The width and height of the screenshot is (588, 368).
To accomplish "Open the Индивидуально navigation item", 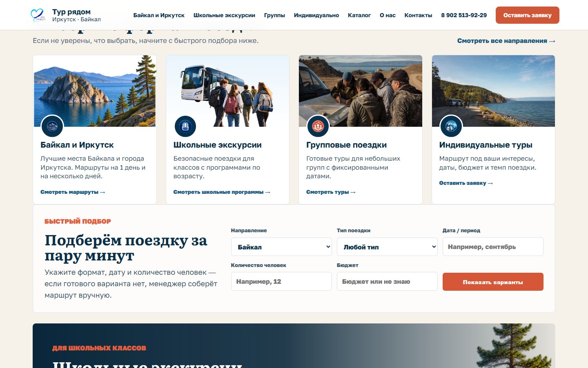I will [x=316, y=15].
